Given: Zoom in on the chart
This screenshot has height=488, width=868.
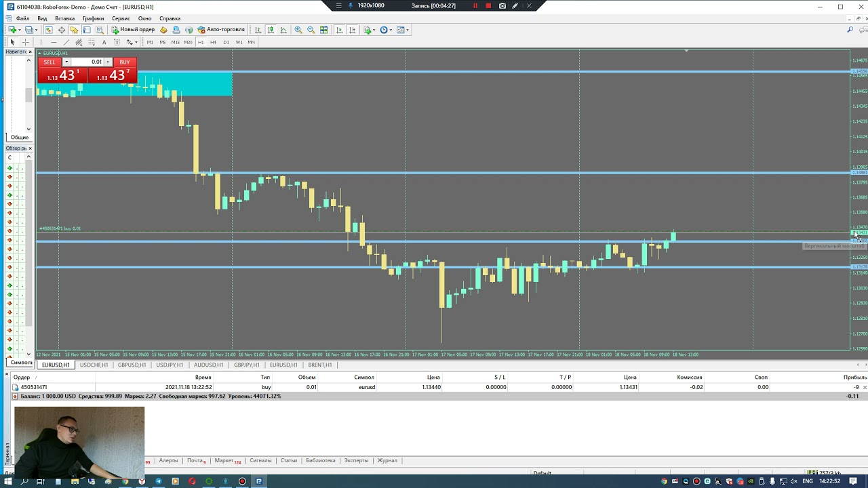Looking at the screenshot, I should click(x=298, y=30).
